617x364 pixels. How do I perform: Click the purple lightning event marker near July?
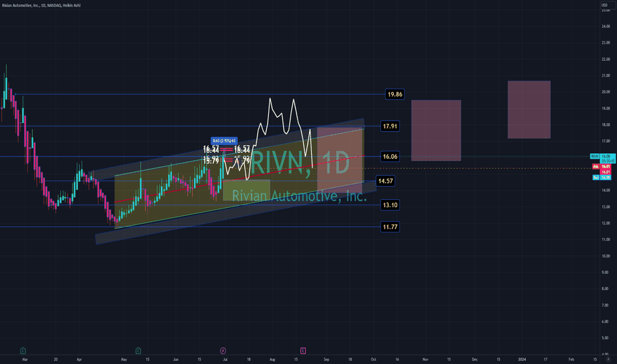click(222, 351)
